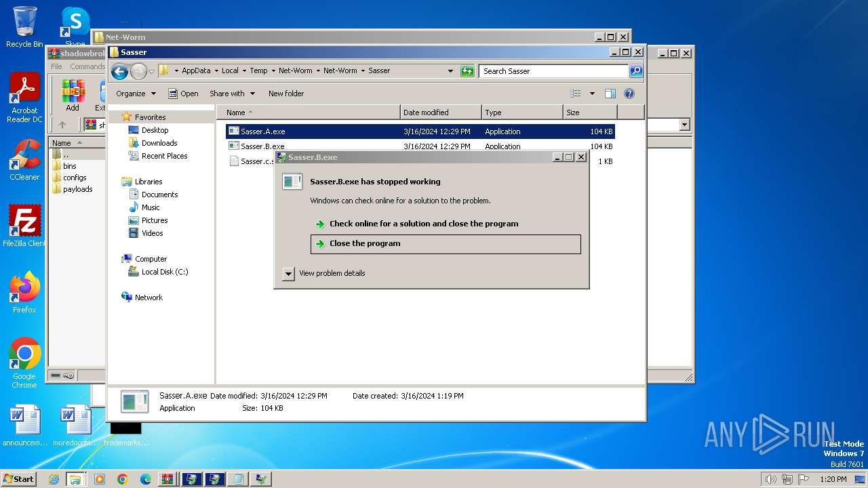The height and width of the screenshot is (488, 868).
Task: Open the Videos library
Action: (152, 233)
